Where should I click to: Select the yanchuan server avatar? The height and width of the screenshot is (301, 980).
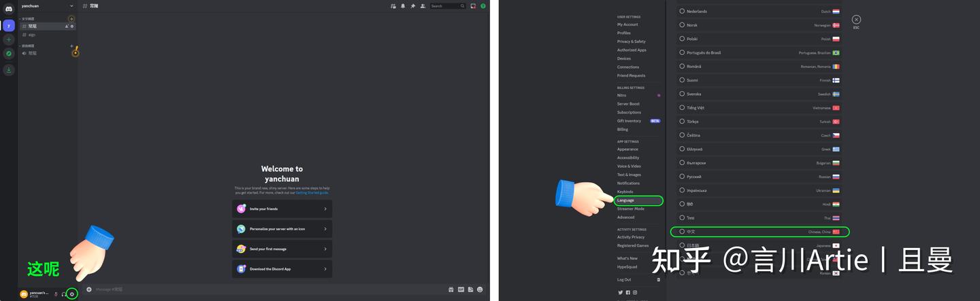(x=9, y=25)
